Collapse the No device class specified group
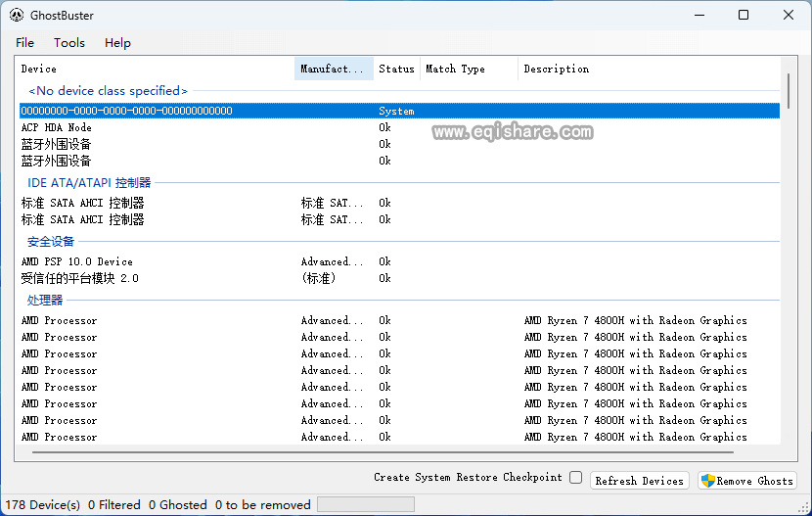812x516 pixels. (108, 91)
